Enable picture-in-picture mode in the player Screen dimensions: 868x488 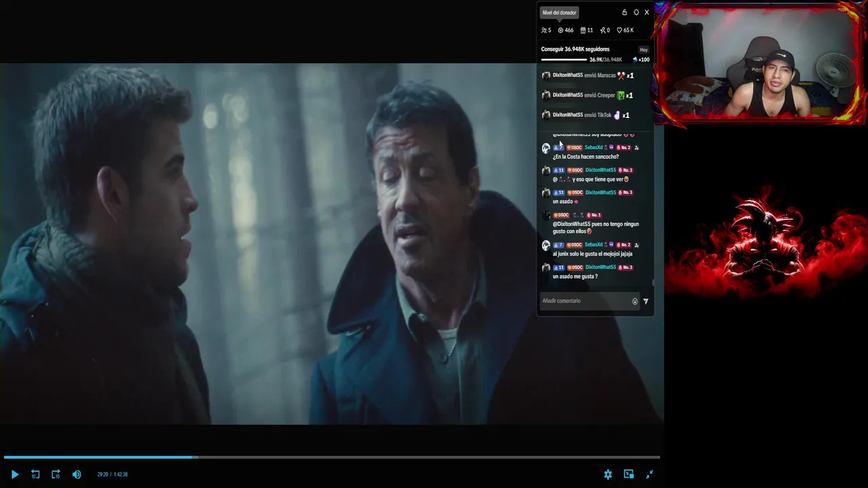[x=629, y=474]
